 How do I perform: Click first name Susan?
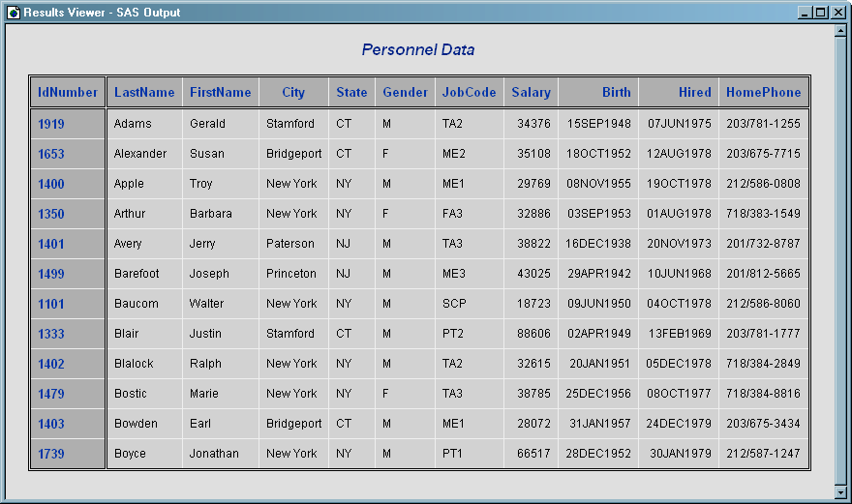(206, 154)
